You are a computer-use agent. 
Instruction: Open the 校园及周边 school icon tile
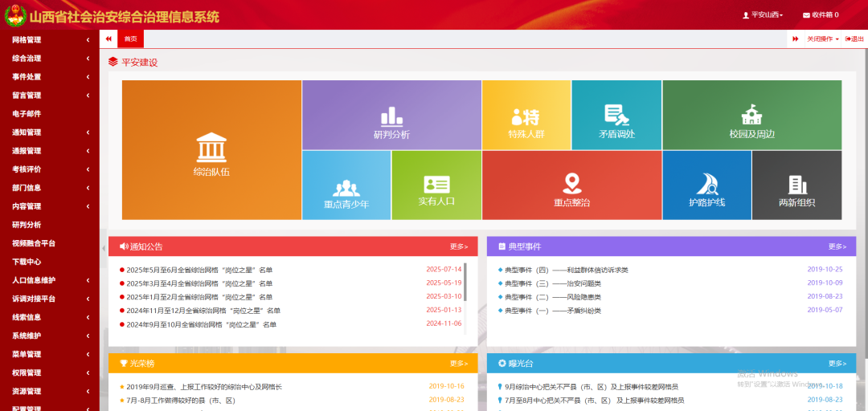(x=751, y=115)
